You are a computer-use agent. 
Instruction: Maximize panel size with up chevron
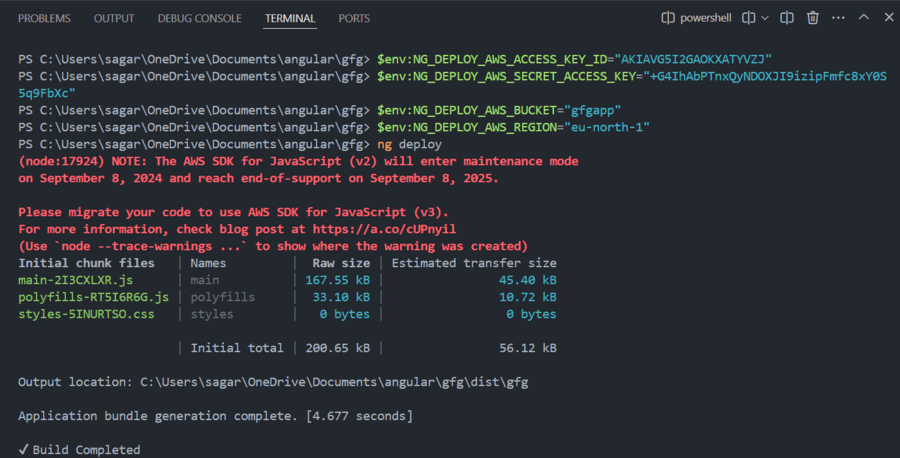click(863, 18)
